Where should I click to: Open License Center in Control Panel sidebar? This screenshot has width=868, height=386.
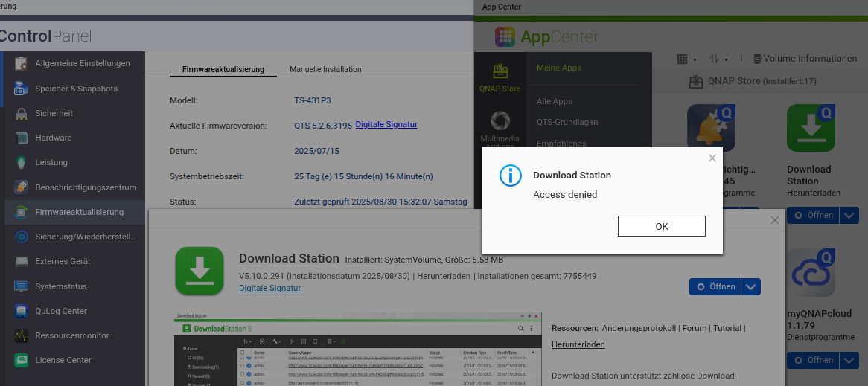click(x=74, y=360)
